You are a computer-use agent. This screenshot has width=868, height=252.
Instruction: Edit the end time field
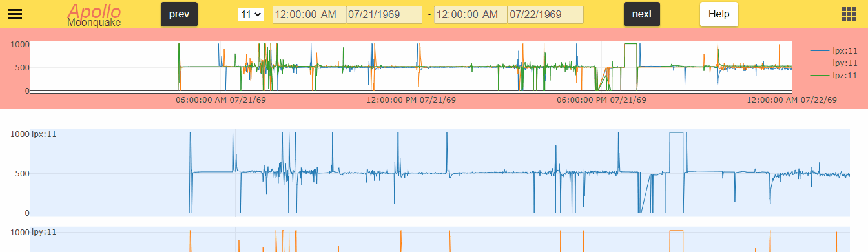click(x=471, y=15)
